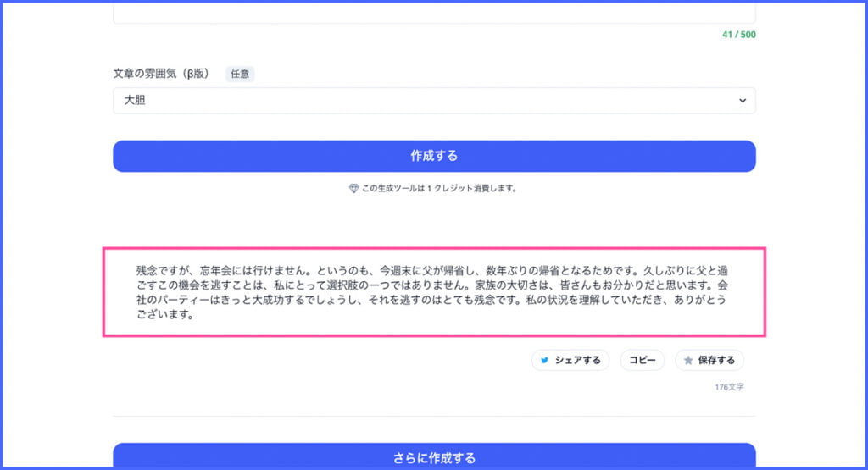
Task: Expand the 文章の雰囲気 dropdown chevron arrow
Action: point(743,101)
